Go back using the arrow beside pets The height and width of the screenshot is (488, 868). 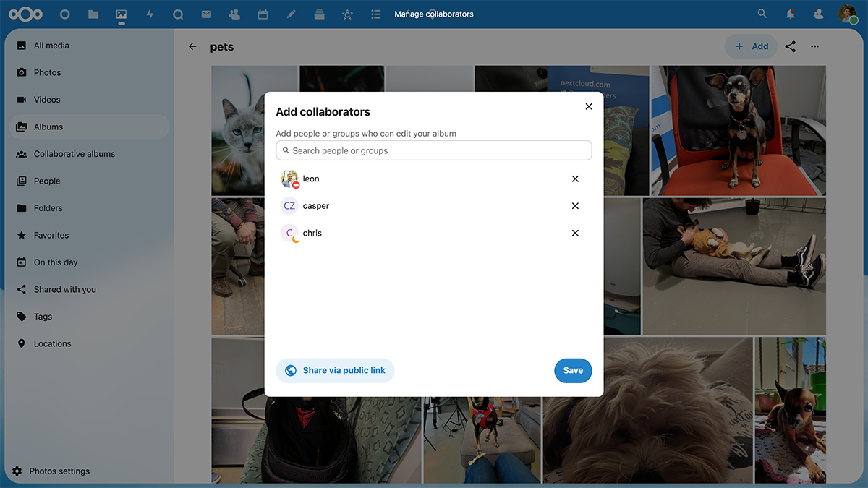pos(192,46)
